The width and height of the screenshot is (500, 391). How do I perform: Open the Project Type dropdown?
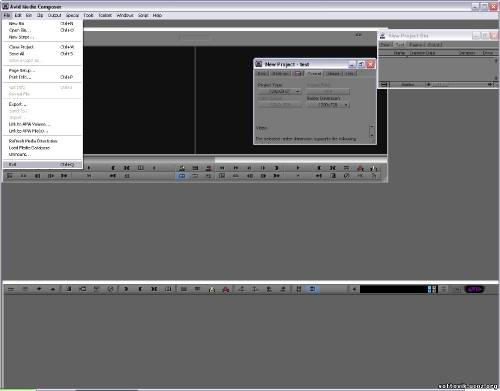(280, 91)
